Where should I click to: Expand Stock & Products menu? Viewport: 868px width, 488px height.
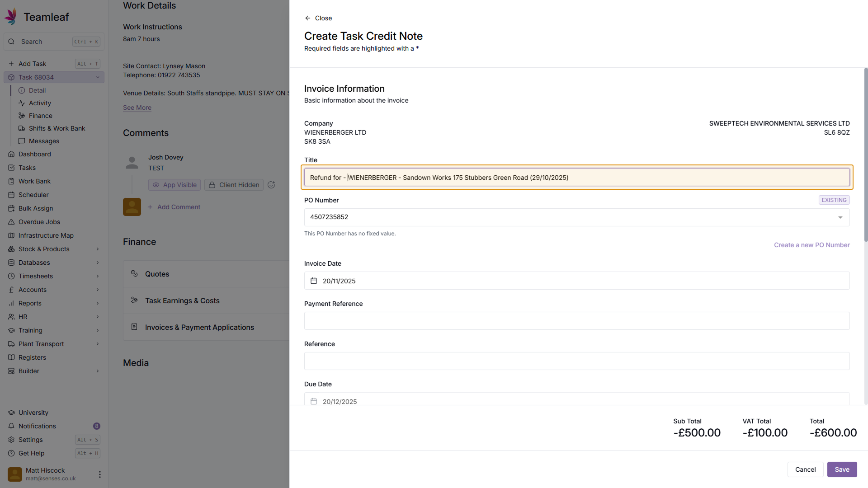pyautogui.click(x=97, y=249)
